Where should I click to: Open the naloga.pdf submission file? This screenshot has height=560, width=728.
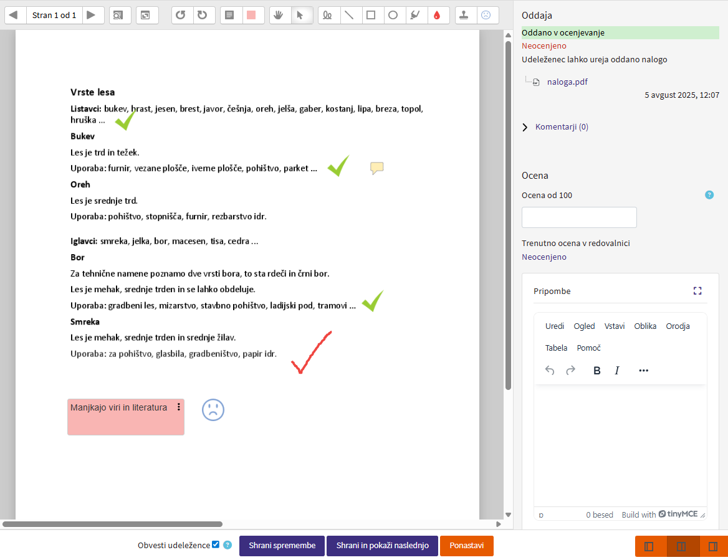(567, 82)
